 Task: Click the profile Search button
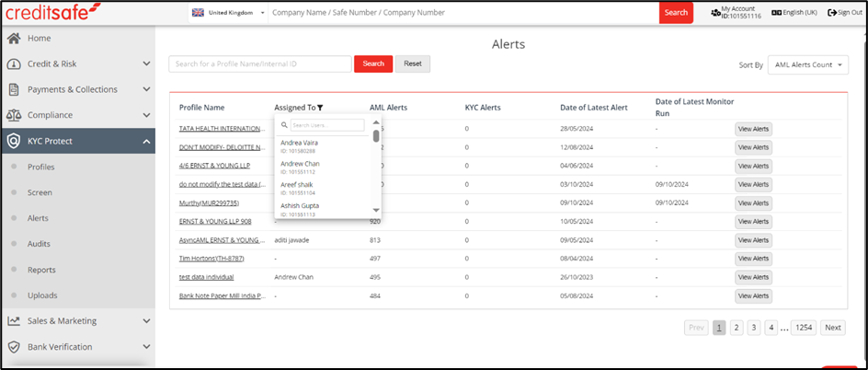click(373, 64)
